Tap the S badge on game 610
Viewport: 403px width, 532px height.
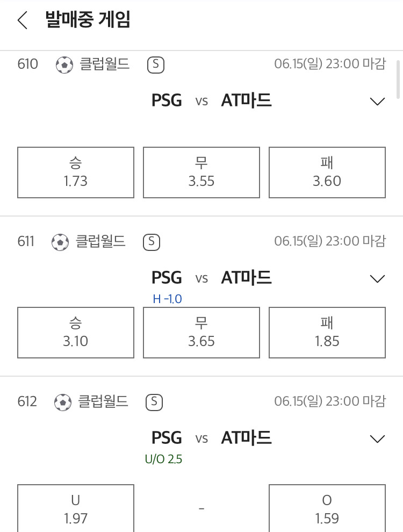point(156,65)
